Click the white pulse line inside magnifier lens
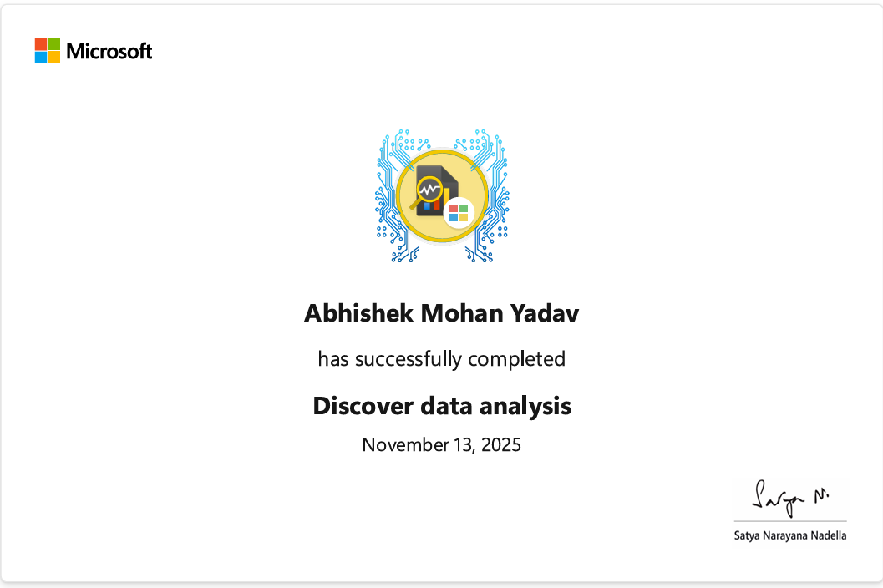The width and height of the screenshot is (883, 588). point(429,190)
